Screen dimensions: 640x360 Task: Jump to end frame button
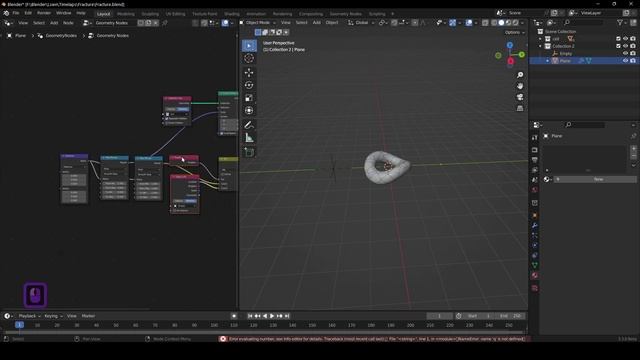287,316
